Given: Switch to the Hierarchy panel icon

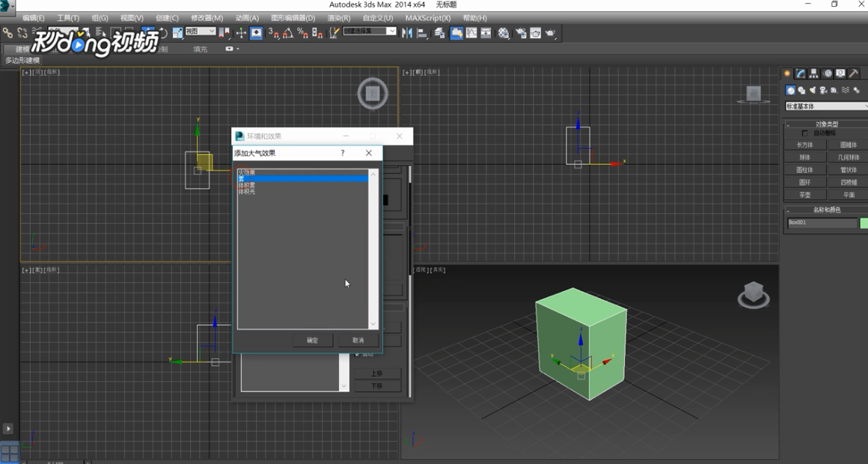Looking at the screenshot, I should click(x=813, y=73).
